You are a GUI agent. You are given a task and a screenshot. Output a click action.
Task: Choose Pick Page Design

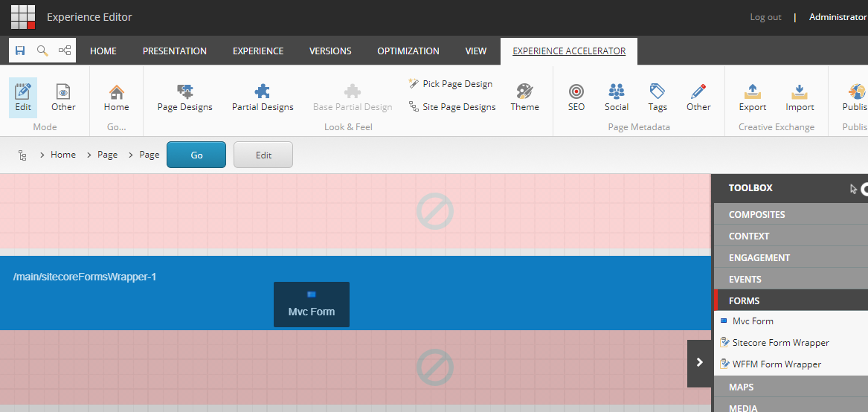coord(450,83)
